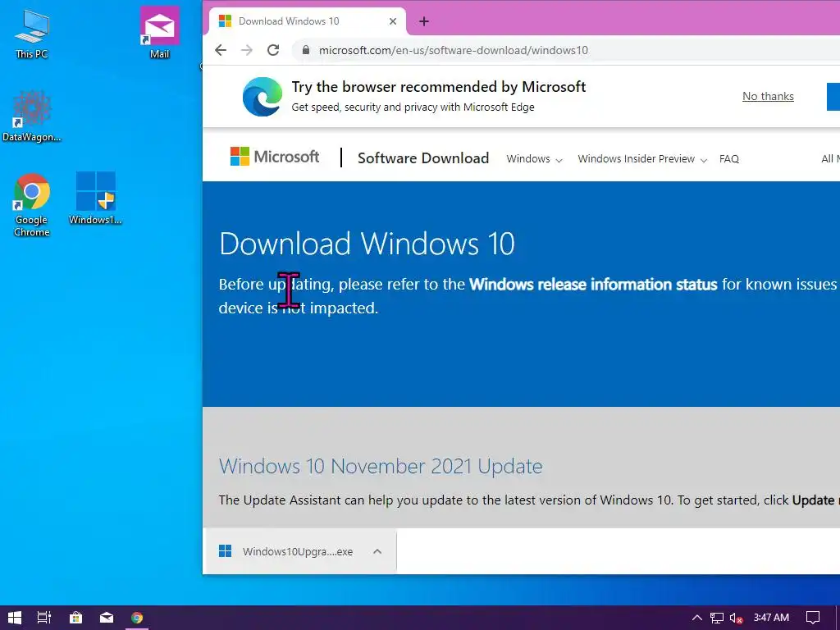
Task: Click the forward navigation arrow
Action: click(x=246, y=50)
